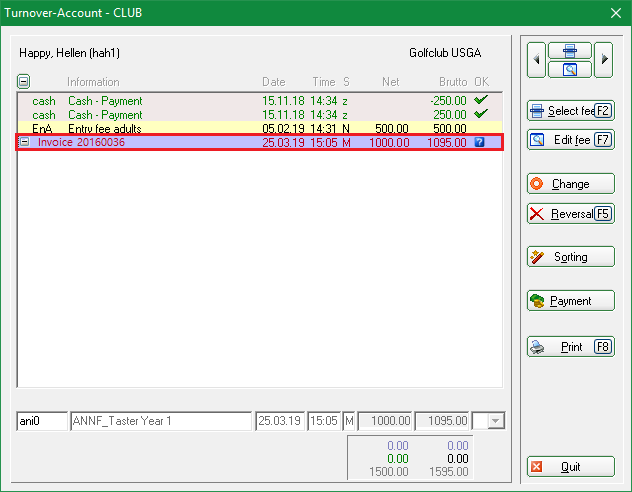Open the OK status dropdown
The width and height of the screenshot is (632, 492).
coord(496,421)
